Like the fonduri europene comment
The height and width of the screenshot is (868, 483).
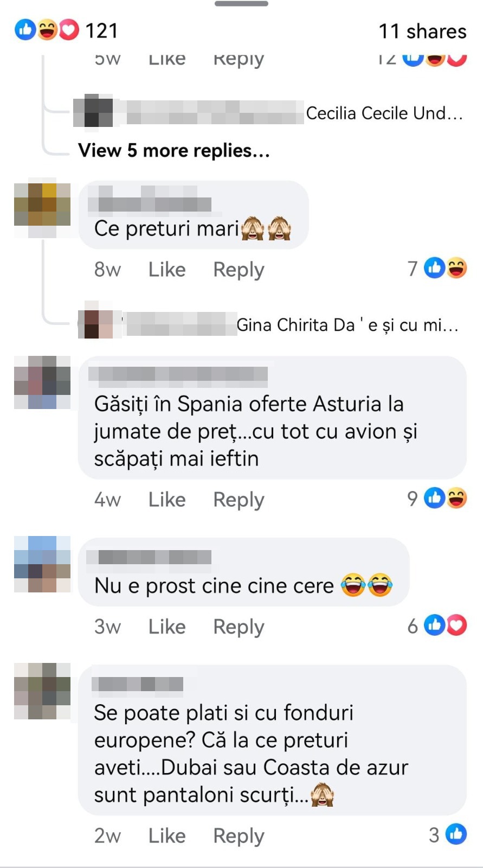tap(167, 836)
